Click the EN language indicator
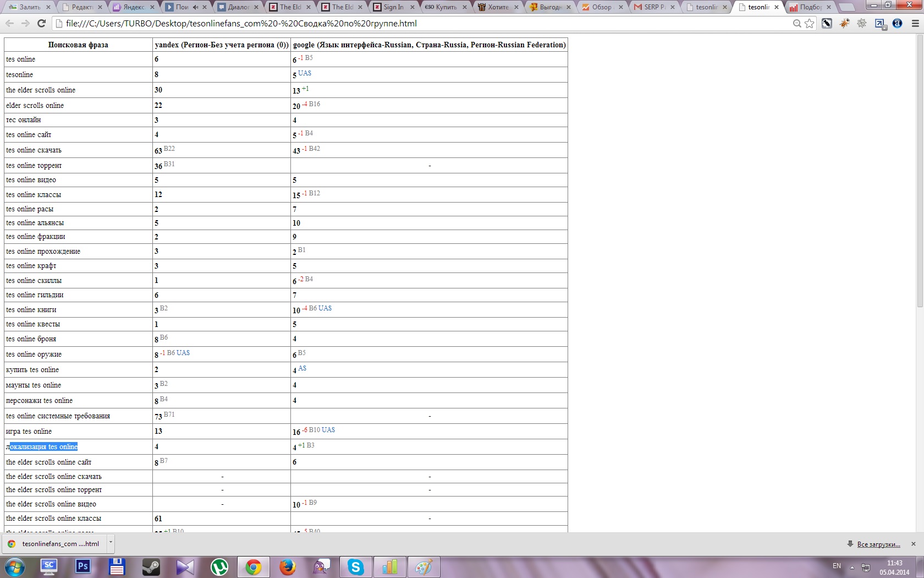 [x=837, y=566]
